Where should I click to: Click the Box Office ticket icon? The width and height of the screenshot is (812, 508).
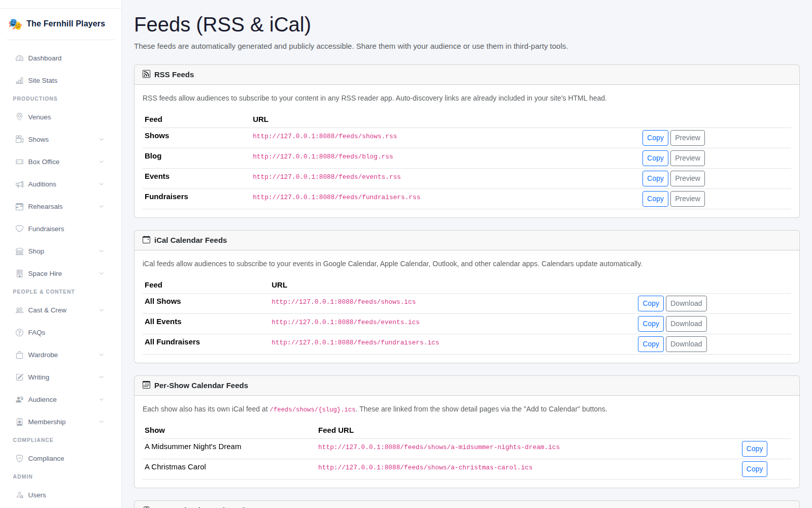(19, 162)
